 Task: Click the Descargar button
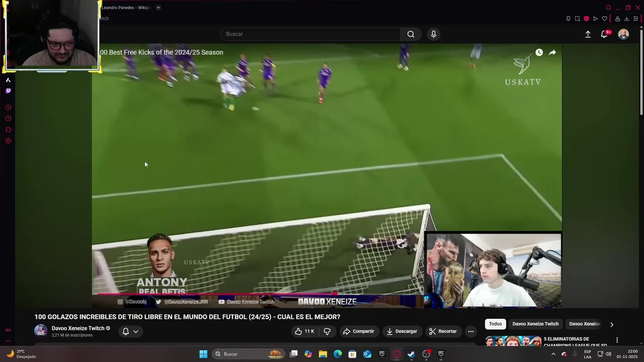(401, 331)
